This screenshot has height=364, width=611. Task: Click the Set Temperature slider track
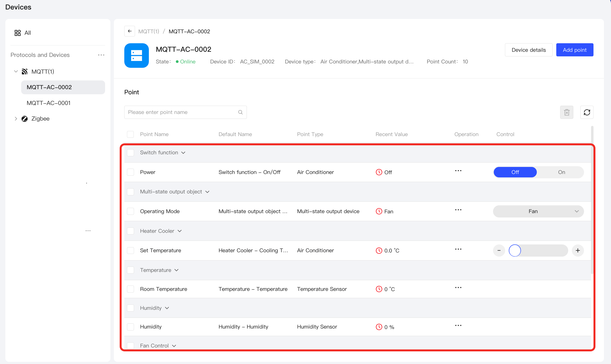pyautogui.click(x=538, y=251)
